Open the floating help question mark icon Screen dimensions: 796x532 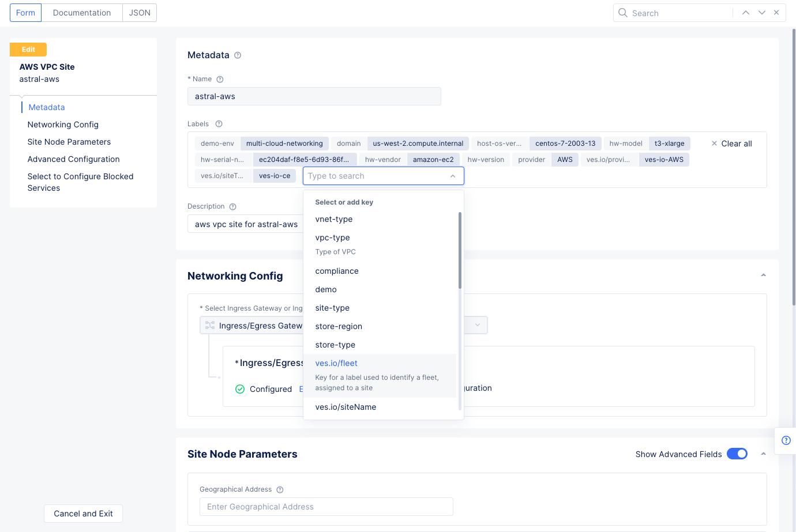tap(786, 440)
